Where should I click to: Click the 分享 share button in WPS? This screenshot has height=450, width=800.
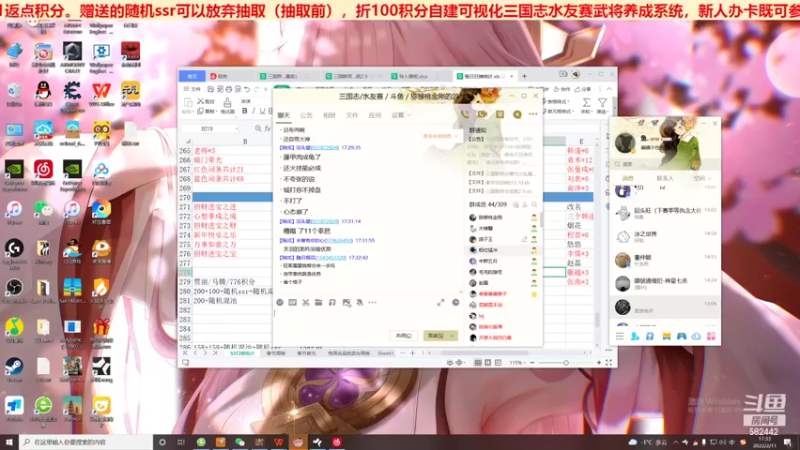(x=583, y=89)
